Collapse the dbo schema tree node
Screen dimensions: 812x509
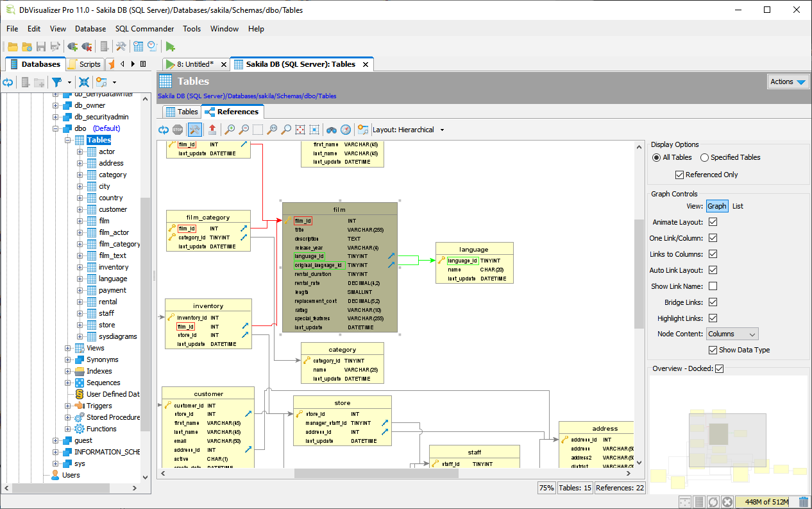[x=55, y=128]
